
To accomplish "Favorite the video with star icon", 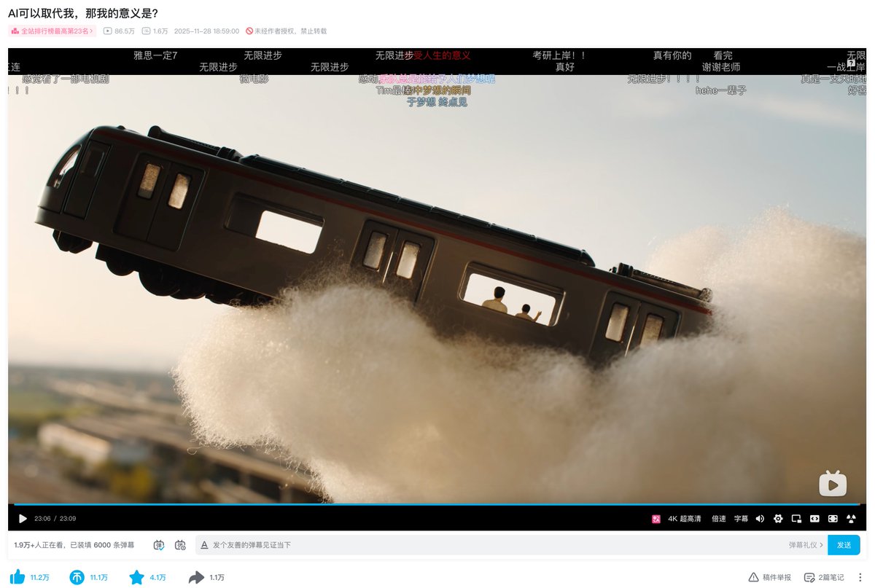I will coord(136,577).
